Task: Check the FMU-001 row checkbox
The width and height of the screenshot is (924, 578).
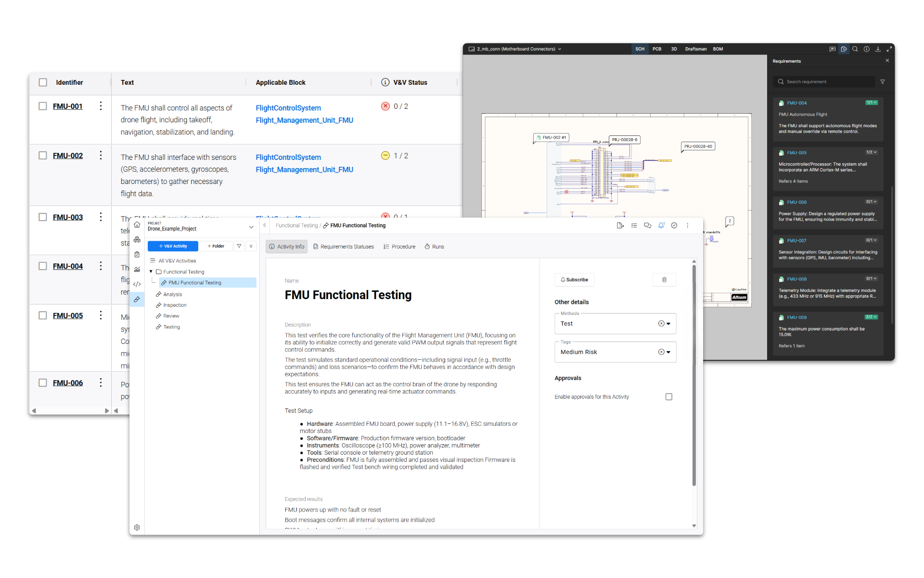Action: click(42, 106)
